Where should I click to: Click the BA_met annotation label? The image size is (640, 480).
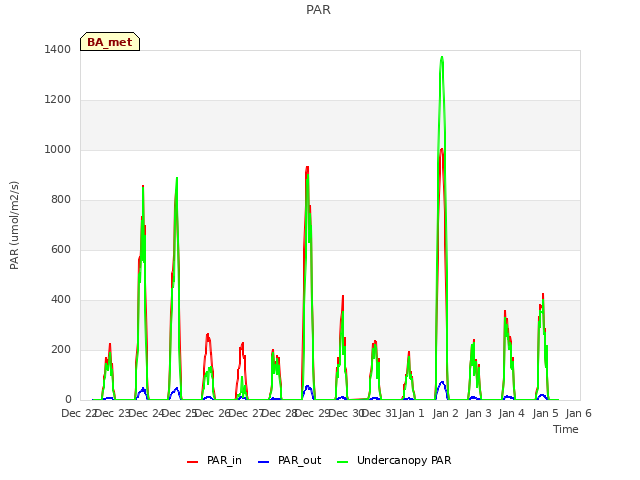point(110,42)
